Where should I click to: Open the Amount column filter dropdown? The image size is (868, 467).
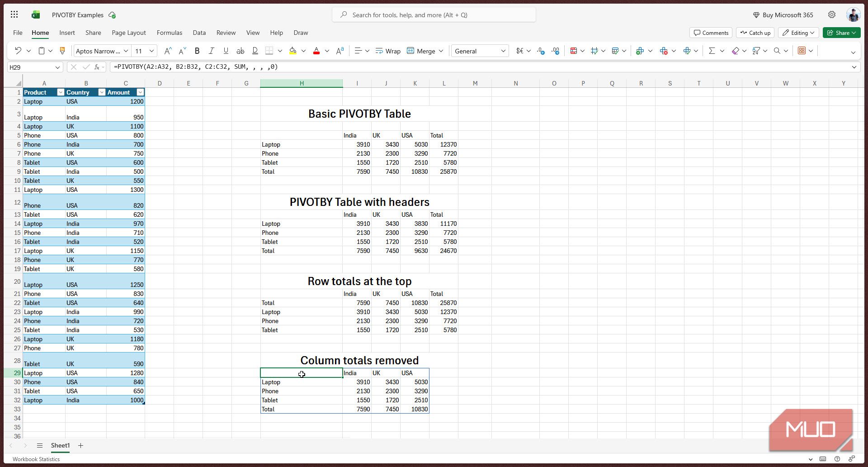[140, 92]
